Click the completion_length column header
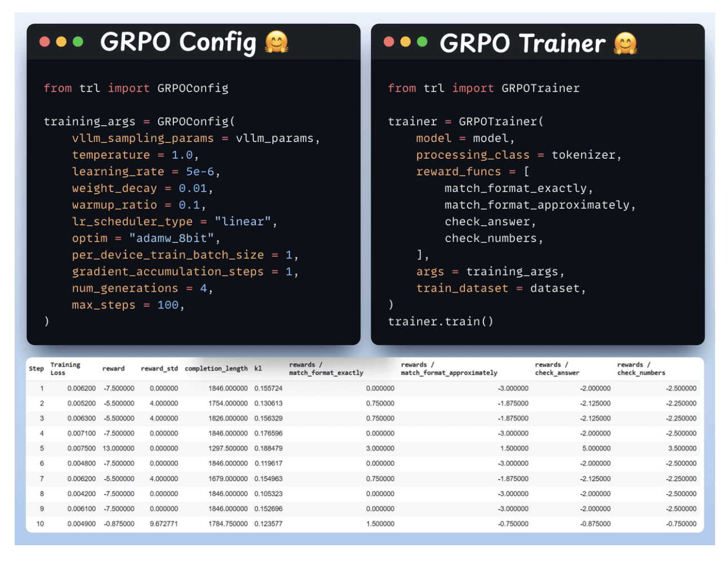Screen dimensions: 728x561 tap(216, 369)
